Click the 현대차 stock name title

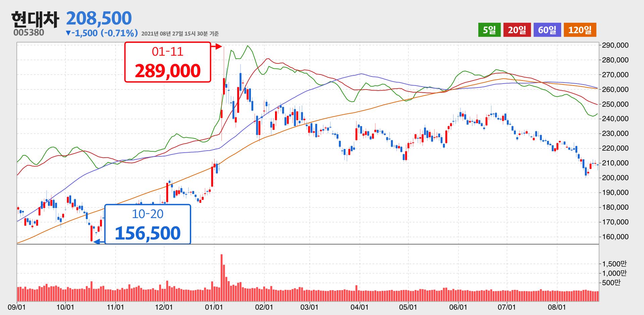pyautogui.click(x=35, y=19)
